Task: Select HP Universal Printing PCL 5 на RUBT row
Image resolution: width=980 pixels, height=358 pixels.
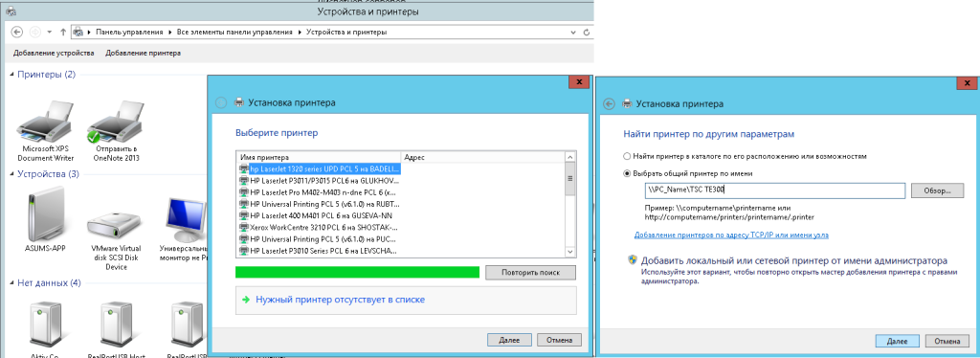Action: [320, 204]
